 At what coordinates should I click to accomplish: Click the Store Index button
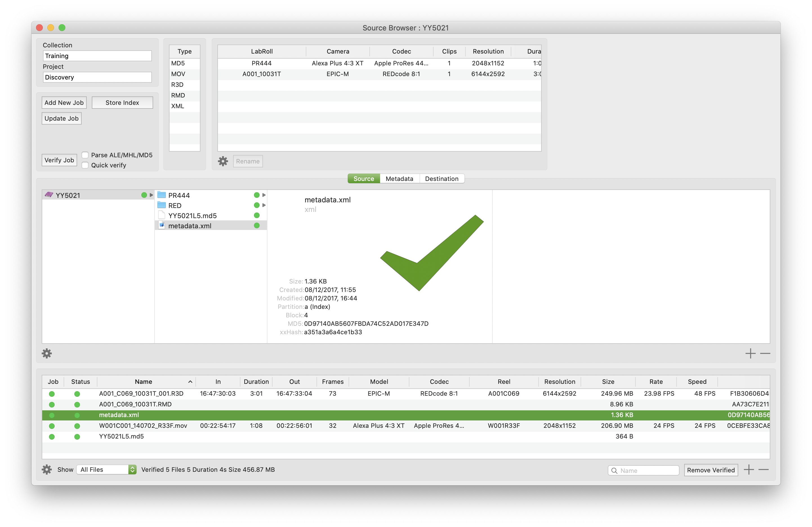(x=122, y=103)
